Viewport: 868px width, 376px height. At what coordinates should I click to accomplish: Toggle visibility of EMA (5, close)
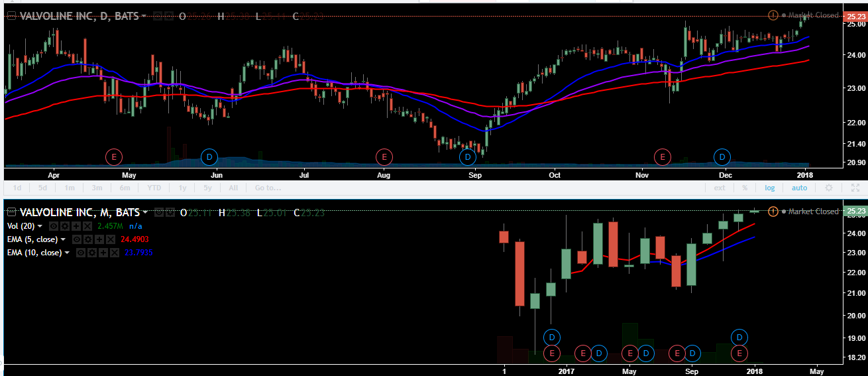[77, 239]
